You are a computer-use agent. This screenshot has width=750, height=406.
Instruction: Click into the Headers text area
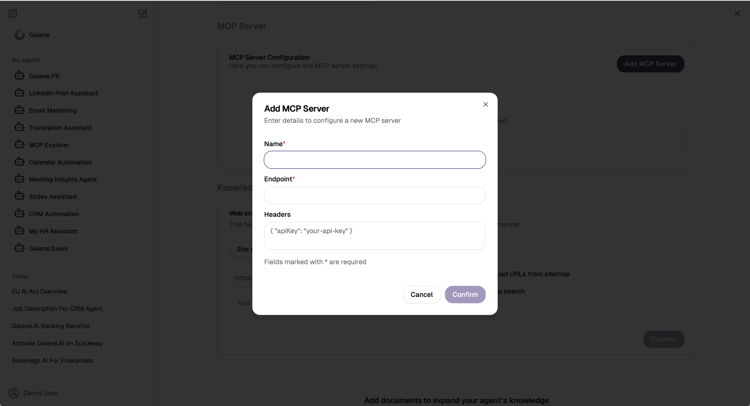tap(375, 236)
